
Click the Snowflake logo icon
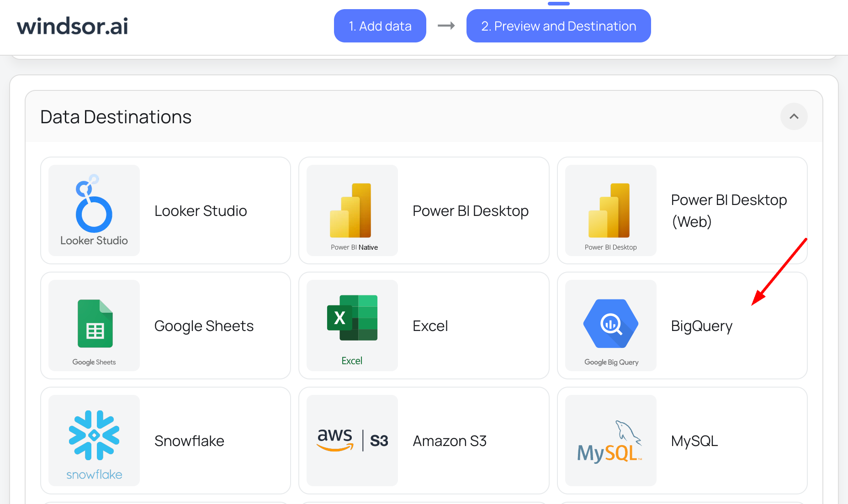click(x=94, y=441)
